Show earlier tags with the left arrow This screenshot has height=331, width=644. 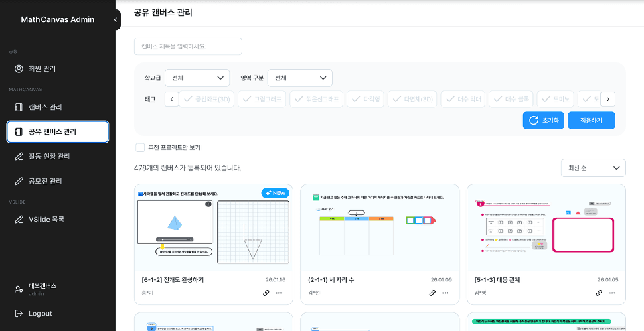click(172, 99)
